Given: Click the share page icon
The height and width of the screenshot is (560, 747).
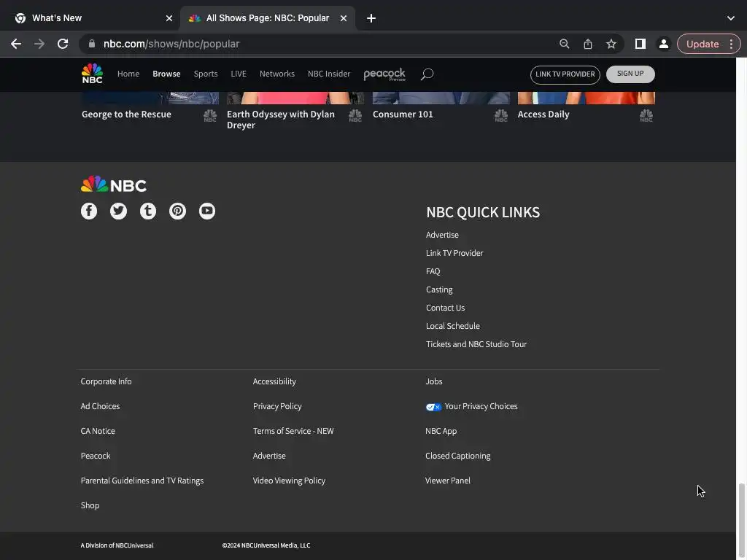Looking at the screenshot, I should (x=588, y=44).
